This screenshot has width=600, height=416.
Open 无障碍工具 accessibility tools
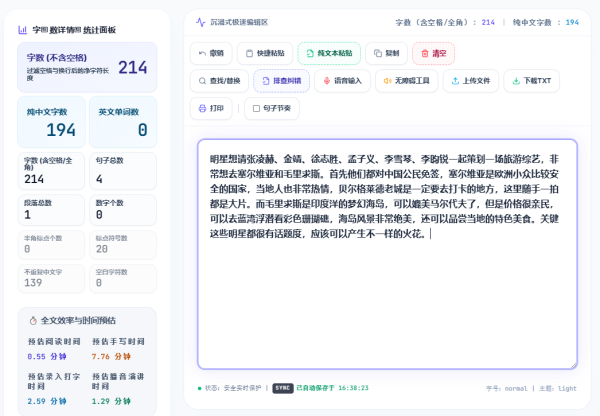click(406, 81)
